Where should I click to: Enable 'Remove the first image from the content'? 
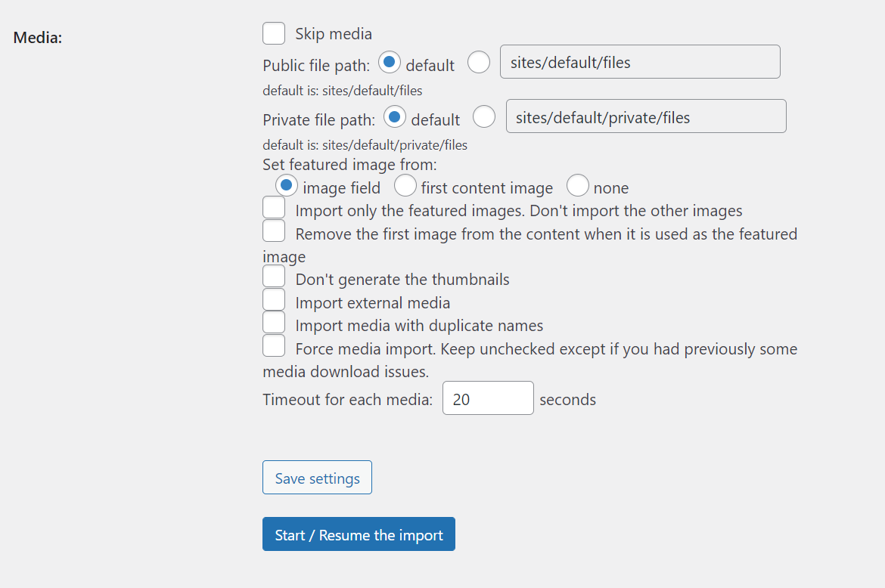(273, 230)
